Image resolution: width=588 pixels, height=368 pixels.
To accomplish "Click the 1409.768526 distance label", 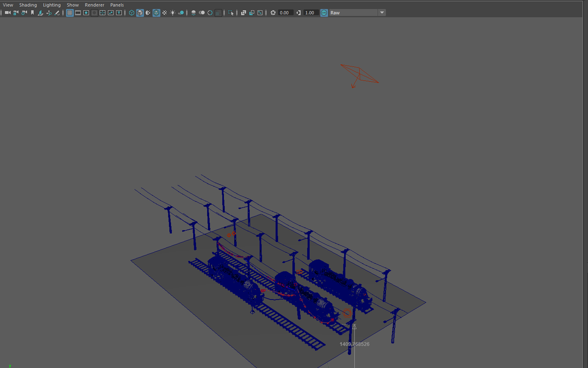I will (354, 344).
